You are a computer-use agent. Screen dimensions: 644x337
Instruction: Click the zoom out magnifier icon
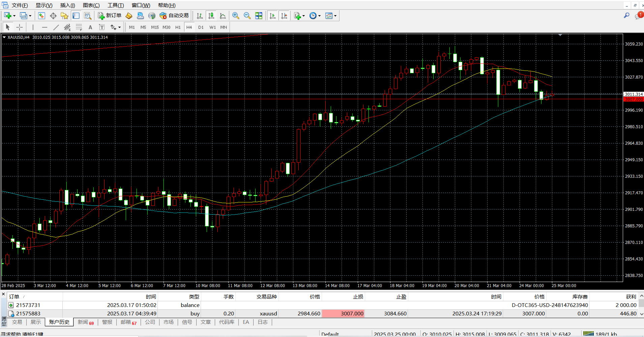coord(247,16)
